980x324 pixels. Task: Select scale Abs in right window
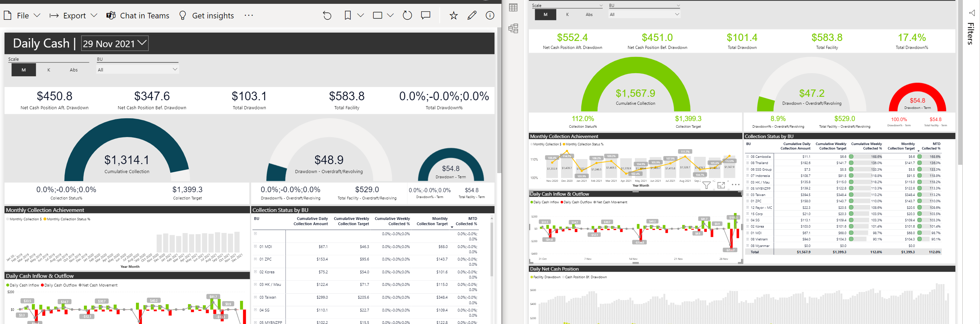coord(589,15)
